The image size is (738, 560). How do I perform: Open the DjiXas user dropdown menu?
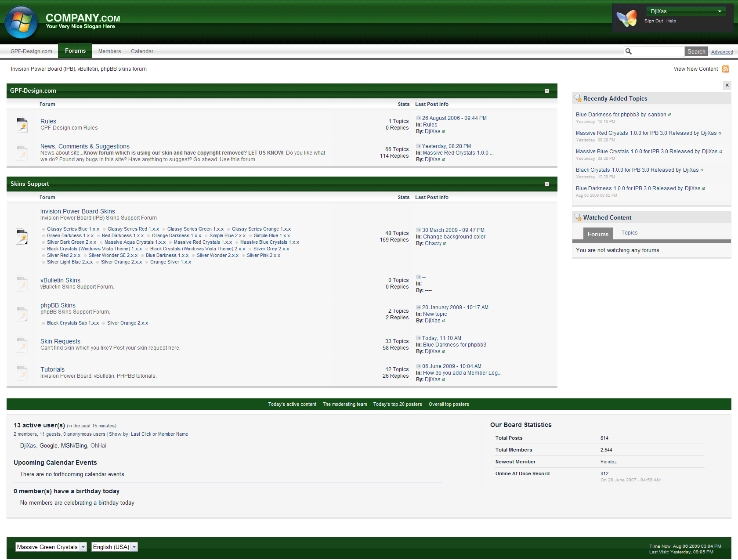pos(685,11)
